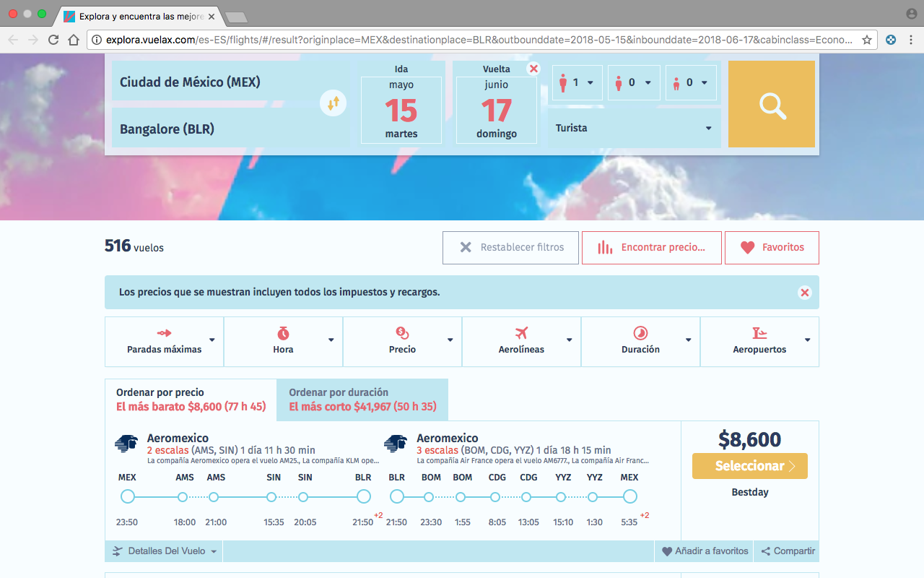
Task: Open the blue browser extension icon
Action: [x=891, y=40]
